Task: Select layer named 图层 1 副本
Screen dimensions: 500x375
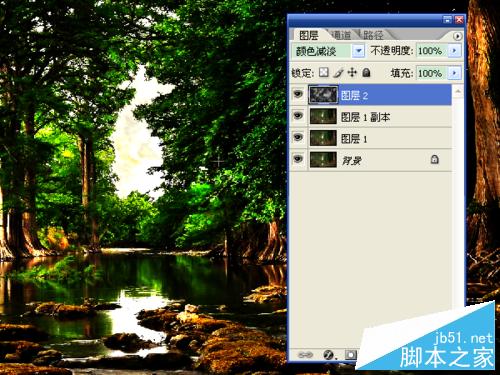Action: coord(371,117)
